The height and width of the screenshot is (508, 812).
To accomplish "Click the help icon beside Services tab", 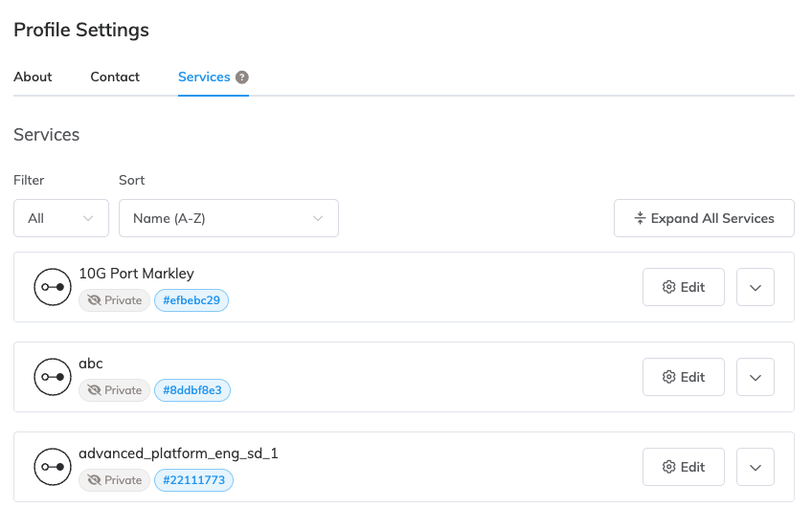I will [x=242, y=77].
